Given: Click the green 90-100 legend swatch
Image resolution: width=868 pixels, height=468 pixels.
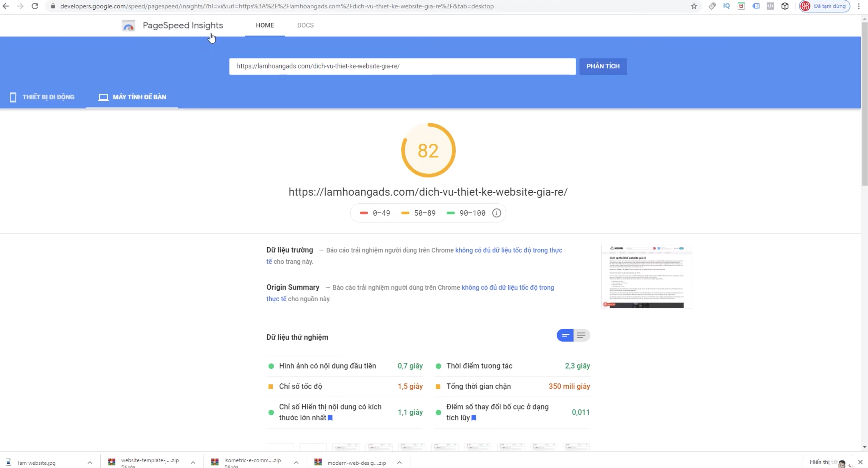Looking at the screenshot, I should pos(450,213).
